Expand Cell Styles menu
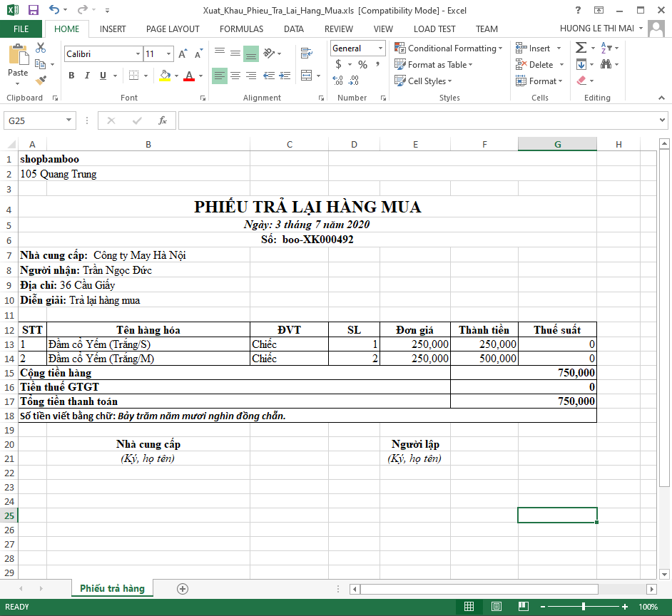Image resolution: width=672 pixels, height=616 pixels. pyautogui.click(x=423, y=81)
